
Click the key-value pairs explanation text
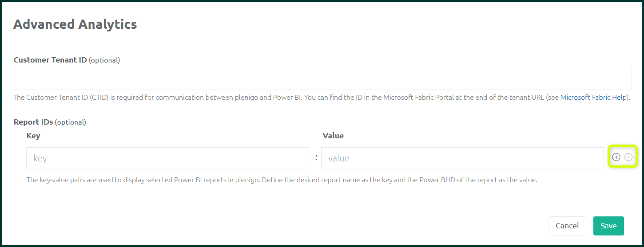[282, 180]
